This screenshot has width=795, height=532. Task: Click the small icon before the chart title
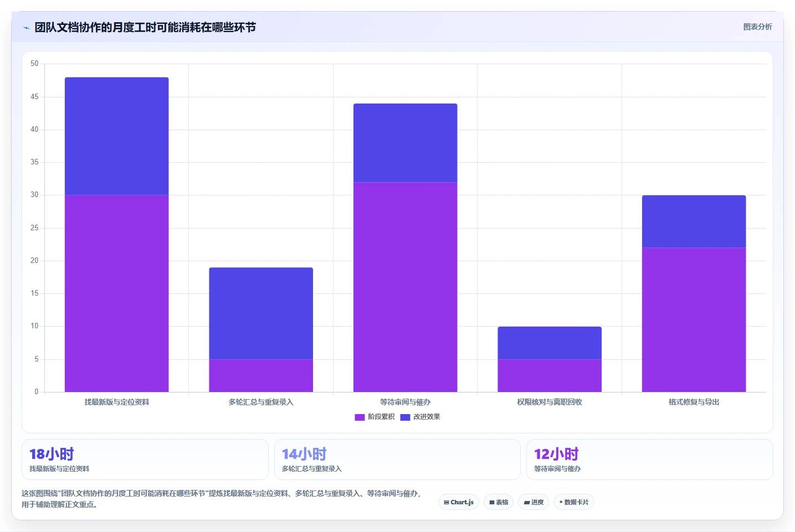tap(26, 28)
